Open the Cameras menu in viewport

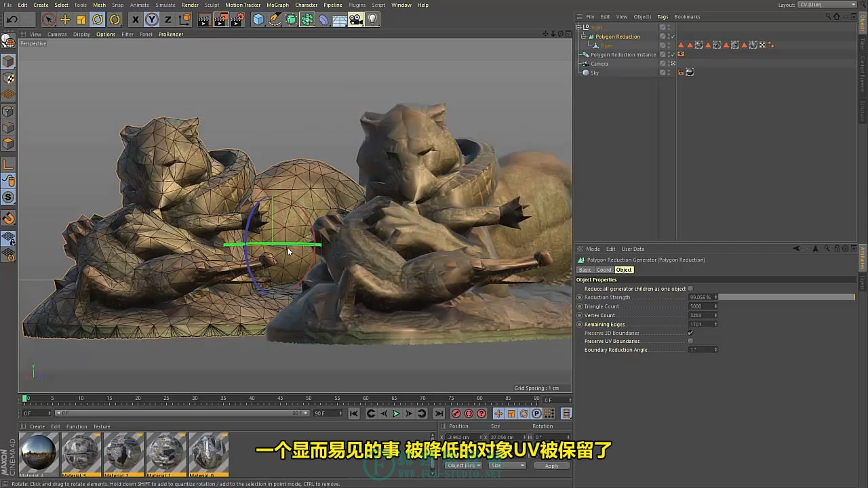[x=57, y=34]
